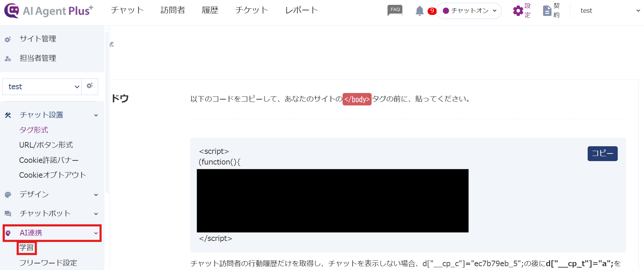The height and width of the screenshot is (270, 644).
Task: Collapse the チャット設置 section chevron
Action: click(96, 115)
